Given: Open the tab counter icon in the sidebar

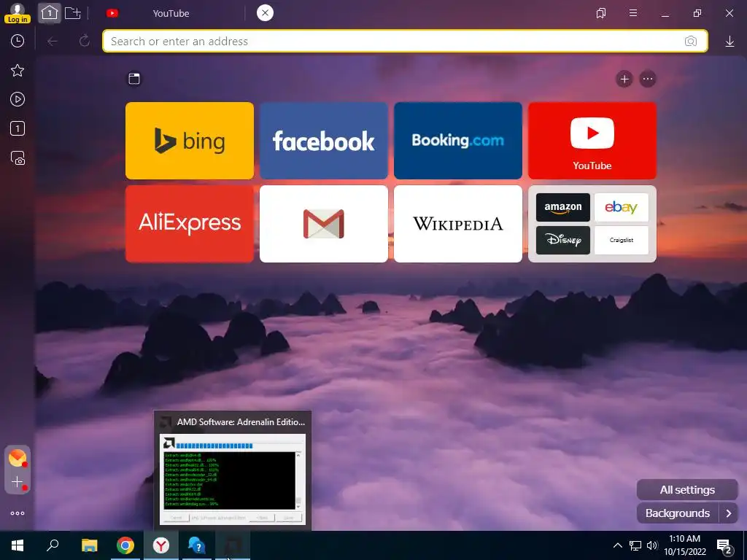Looking at the screenshot, I should point(18,128).
